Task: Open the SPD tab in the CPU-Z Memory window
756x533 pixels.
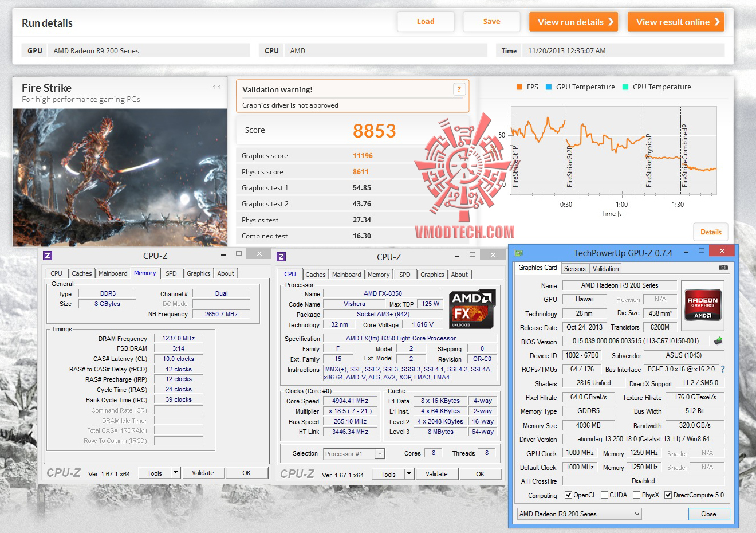Action: pyautogui.click(x=171, y=273)
